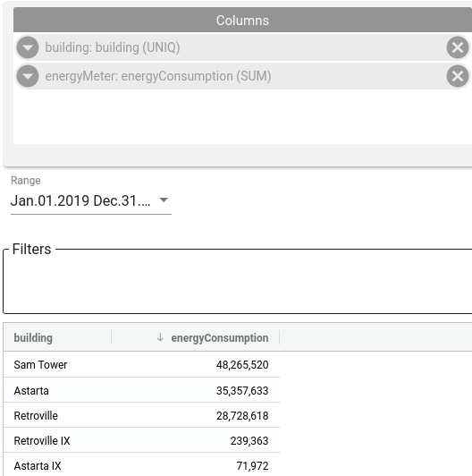Screen dimensions: 472x476
Task: Open dropdown menu for building column chip
Action: [x=28, y=47]
